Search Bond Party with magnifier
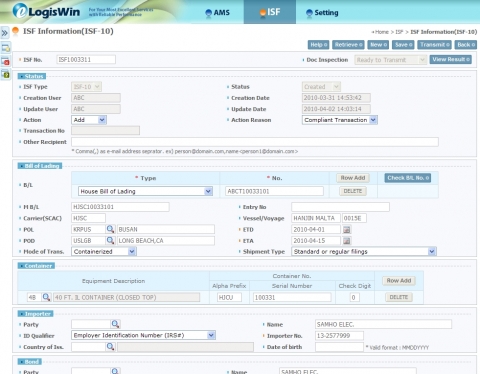Screen dimensions: 480x374 pos(115,371)
